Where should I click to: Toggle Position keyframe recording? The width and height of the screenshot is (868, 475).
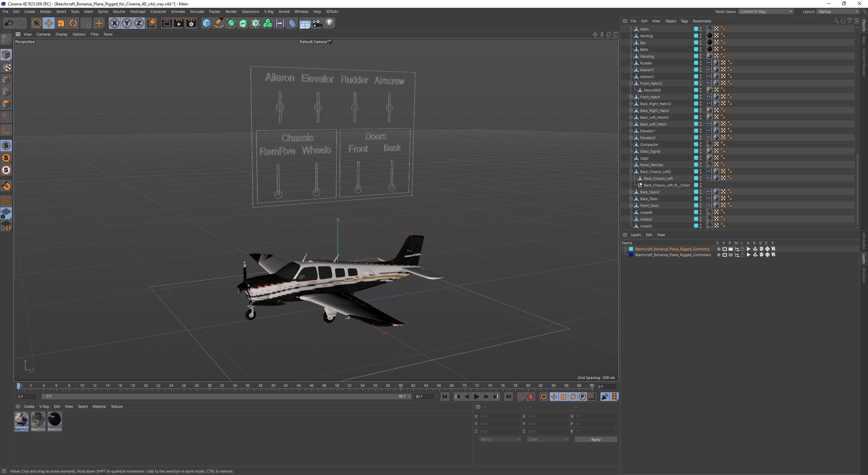pyautogui.click(x=554, y=397)
